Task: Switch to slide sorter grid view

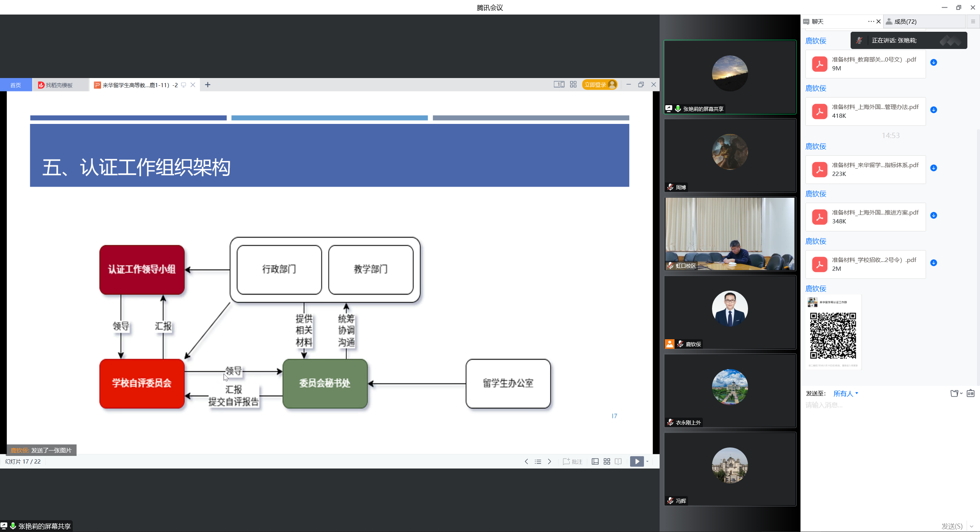Action: (607, 462)
